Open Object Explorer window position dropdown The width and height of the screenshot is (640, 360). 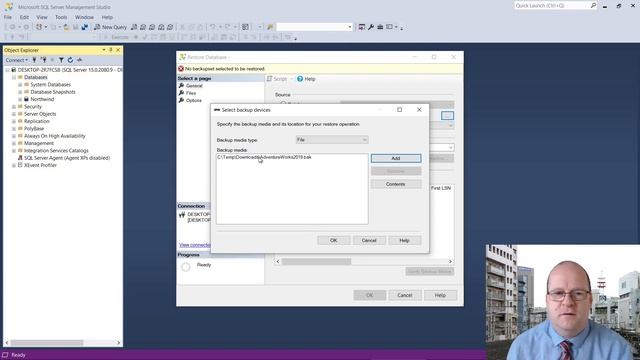104,50
